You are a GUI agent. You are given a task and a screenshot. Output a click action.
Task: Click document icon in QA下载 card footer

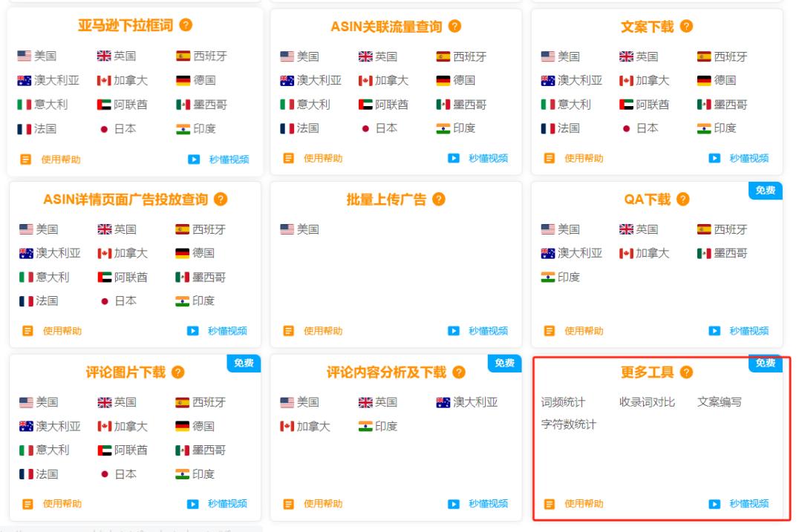click(550, 331)
